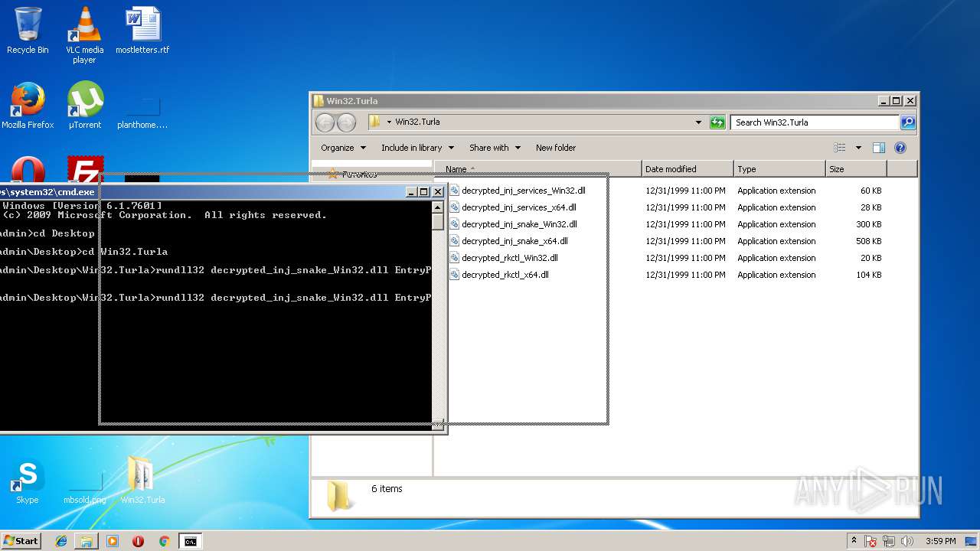
Task: Open Action Center flag tray icon
Action: coord(871,541)
